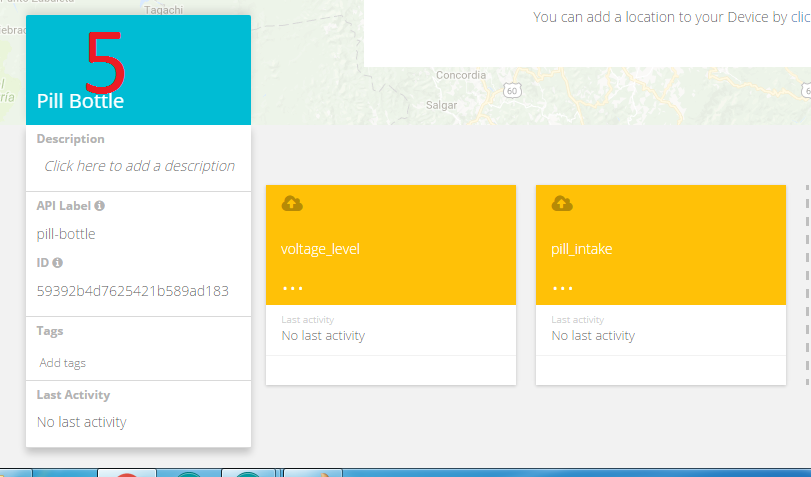Click the three dots value on pill_intake
Viewport: 811px width, 477px height.
point(563,288)
